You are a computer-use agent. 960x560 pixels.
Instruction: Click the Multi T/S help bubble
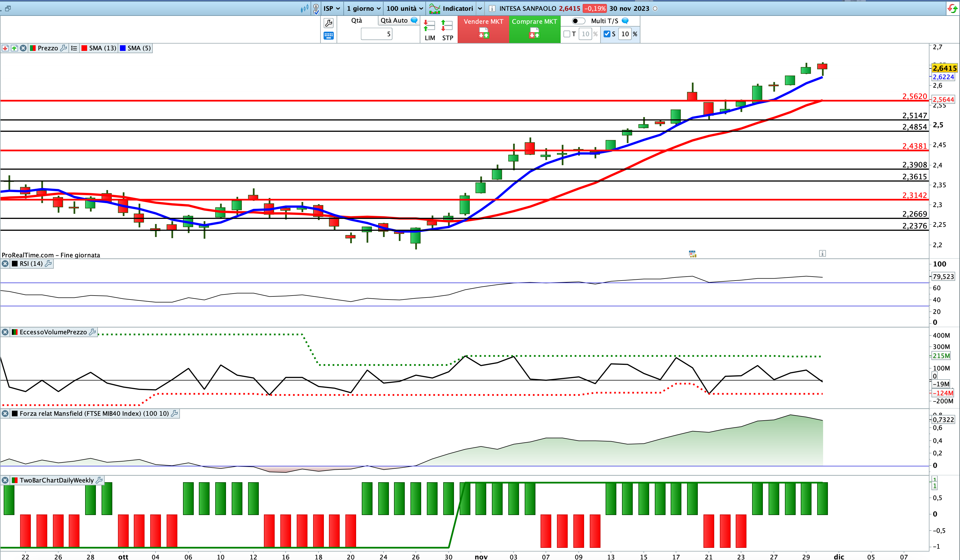[x=625, y=21]
